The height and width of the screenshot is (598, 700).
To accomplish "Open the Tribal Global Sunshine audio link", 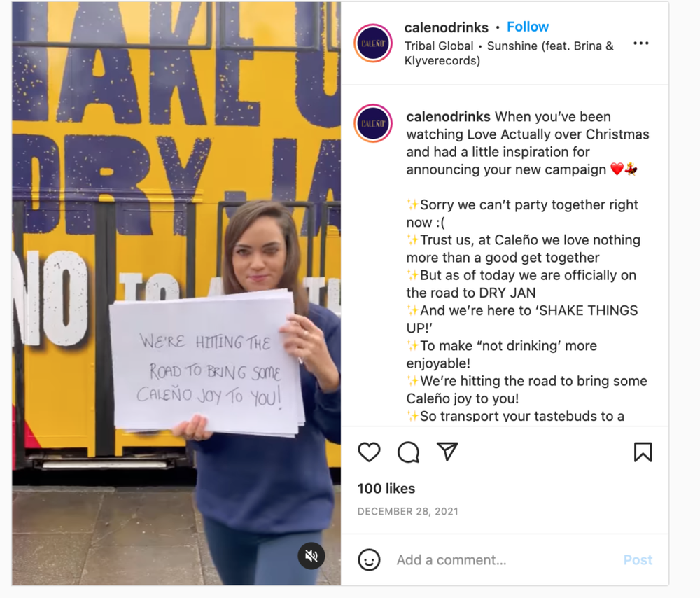I will [x=509, y=53].
